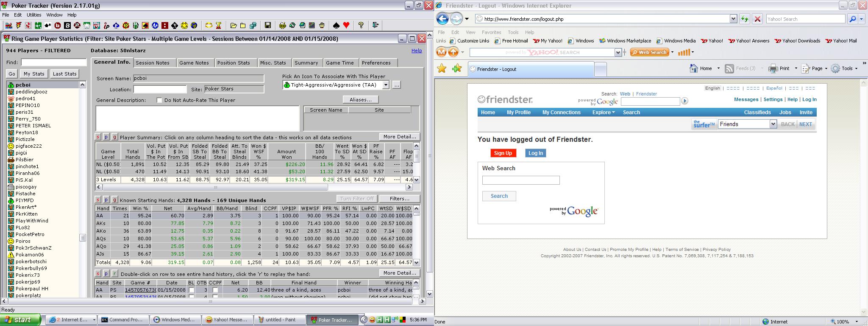This screenshot has height=326, width=868.
Task: Click the gold ring game icon
Action: point(209,25)
